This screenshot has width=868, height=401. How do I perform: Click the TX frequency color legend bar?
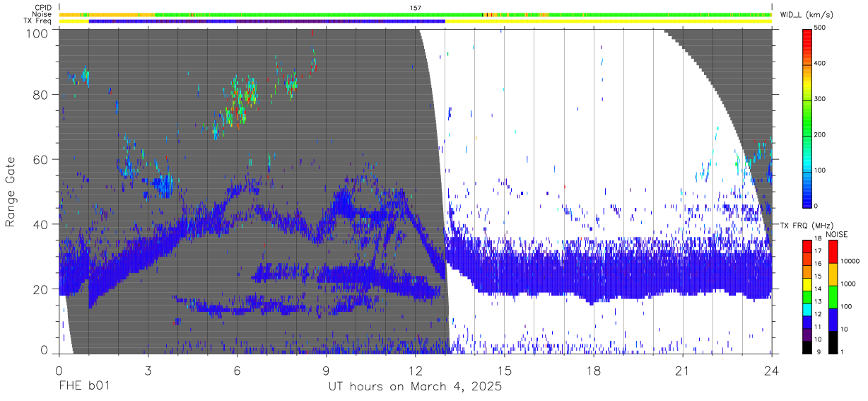tap(807, 296)
